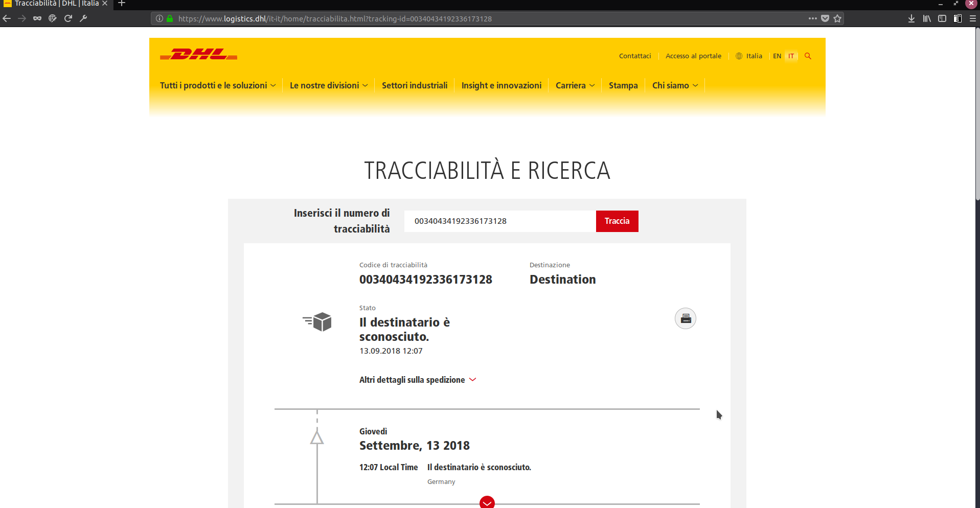Click the date 13.09.2018 12:07
Screen dimensions: 980x508
(391, 351)
